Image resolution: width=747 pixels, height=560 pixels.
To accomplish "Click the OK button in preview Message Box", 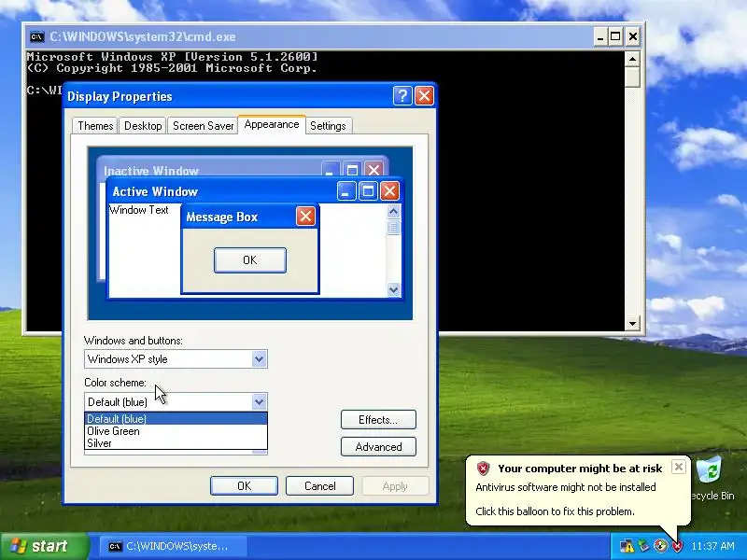I will tap(250, 260).
